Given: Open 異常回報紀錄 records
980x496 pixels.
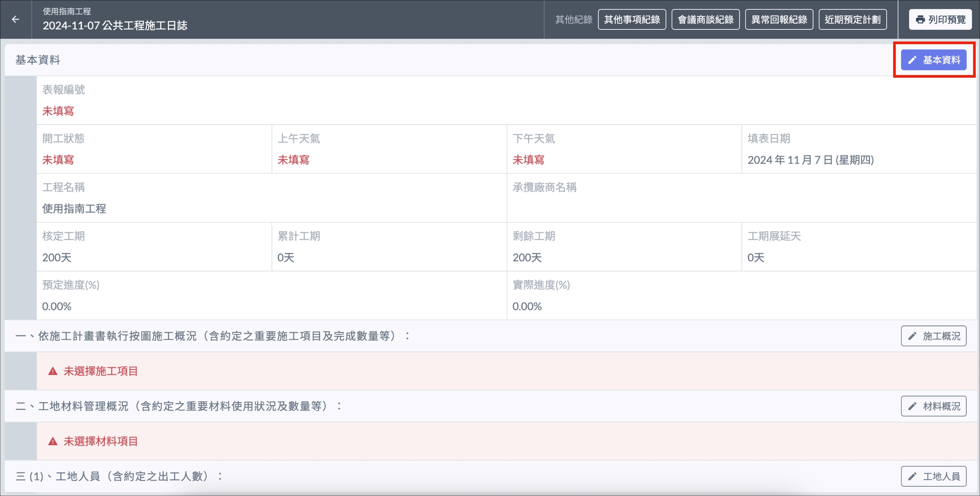Looking at the screenshot, I should [x=779, y=20].
